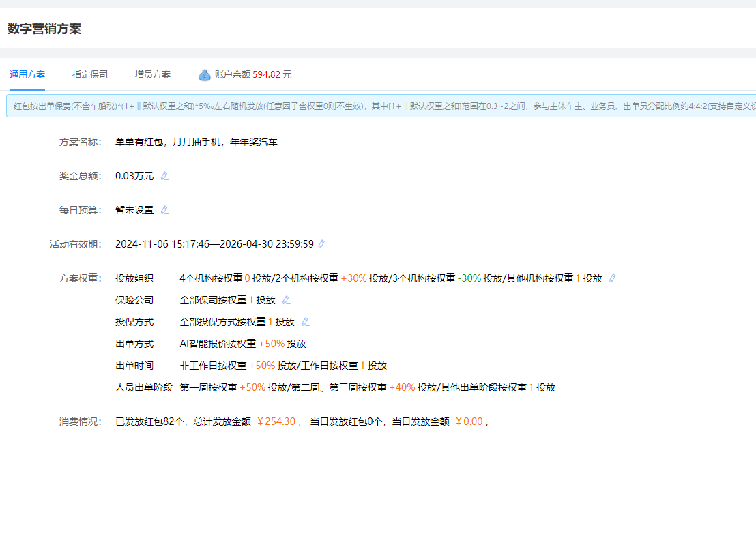
Task: Click the 账户余额 594.82 元 text
Action: click(253, 75)
